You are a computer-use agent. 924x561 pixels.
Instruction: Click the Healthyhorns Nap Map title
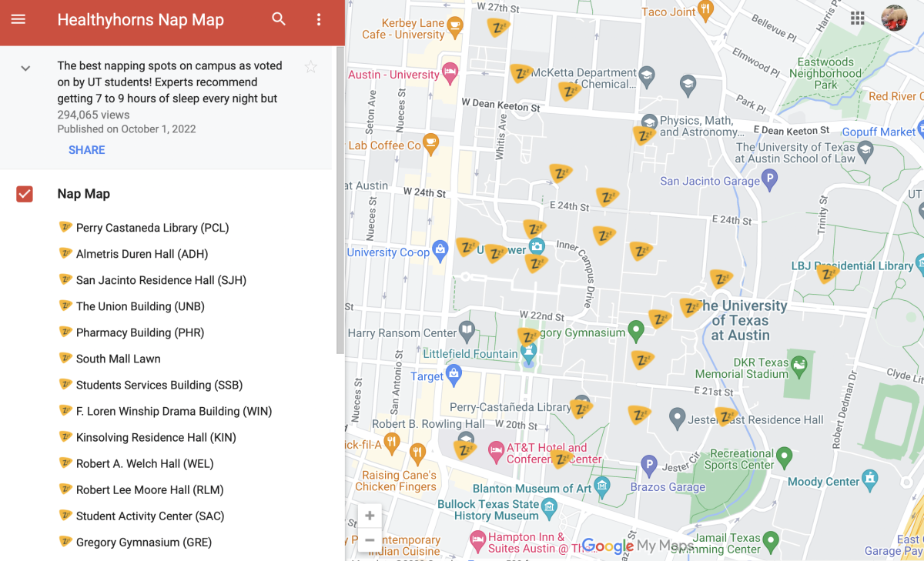tap(141, 20)
